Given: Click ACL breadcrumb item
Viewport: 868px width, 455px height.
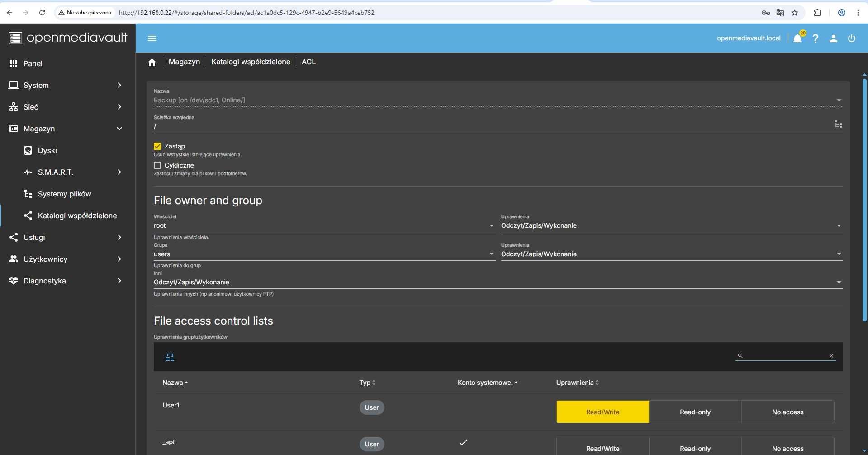Looking at the screenshot, I should click(308, 62).
